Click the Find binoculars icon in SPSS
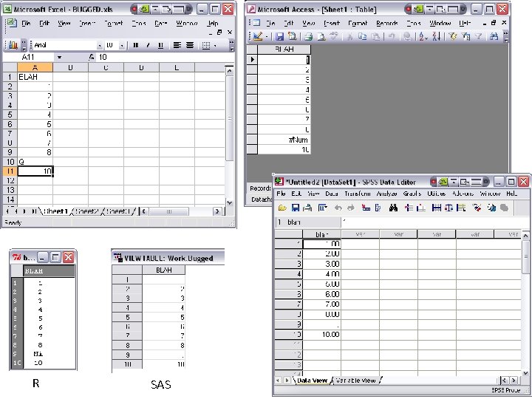This screenshot has height=399, width=532. point(393,208)
